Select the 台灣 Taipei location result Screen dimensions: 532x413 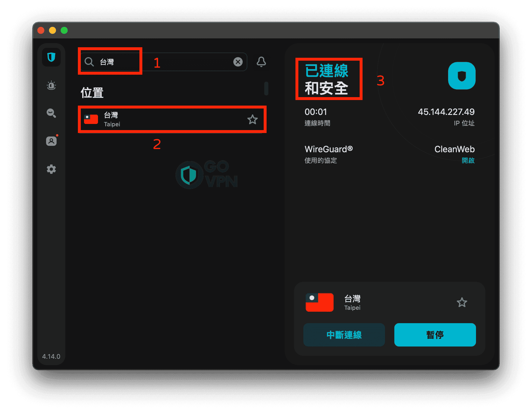[x=163, y=120]
